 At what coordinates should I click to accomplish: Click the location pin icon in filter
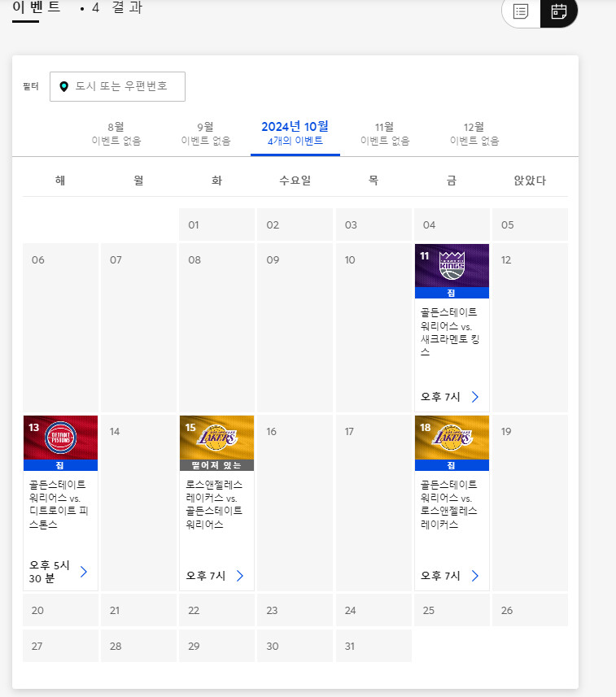[x=64, y=87]
